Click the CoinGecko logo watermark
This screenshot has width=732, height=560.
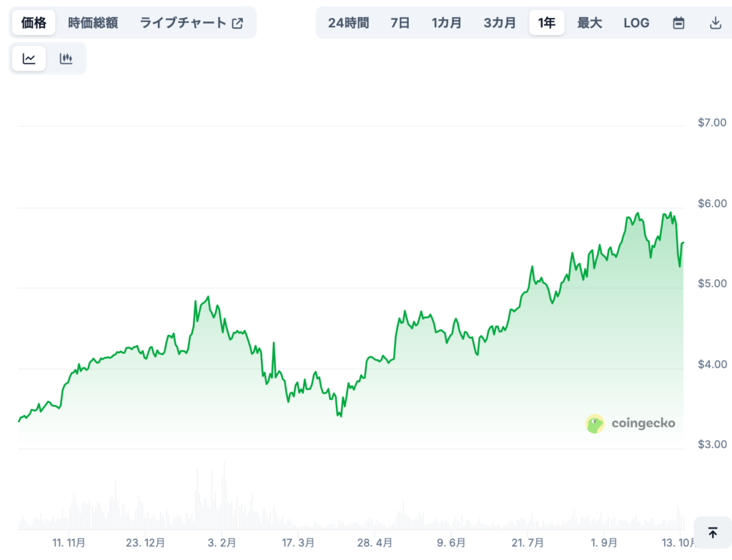click(x=630, y=424)
